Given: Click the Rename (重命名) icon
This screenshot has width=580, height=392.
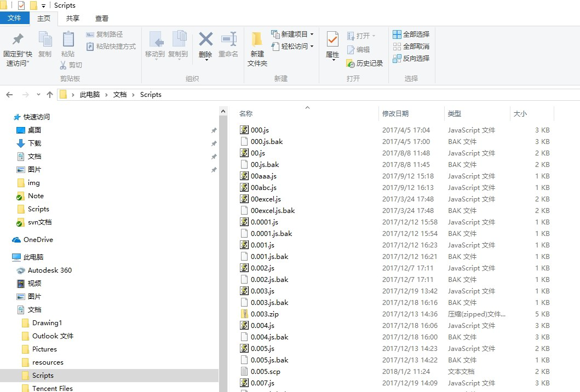Looking at the screenshot, I should [228, 39].
